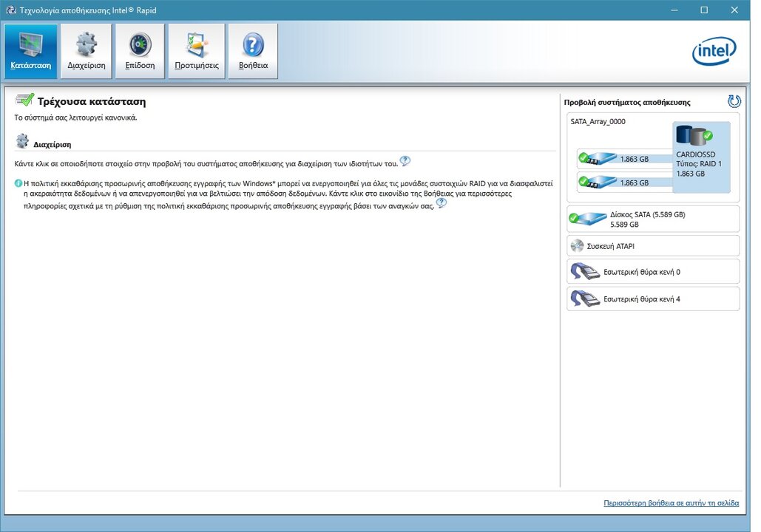Click help bubble after cache policy text
The height and width of the screenshot is (532, 761).
(442, 203)
